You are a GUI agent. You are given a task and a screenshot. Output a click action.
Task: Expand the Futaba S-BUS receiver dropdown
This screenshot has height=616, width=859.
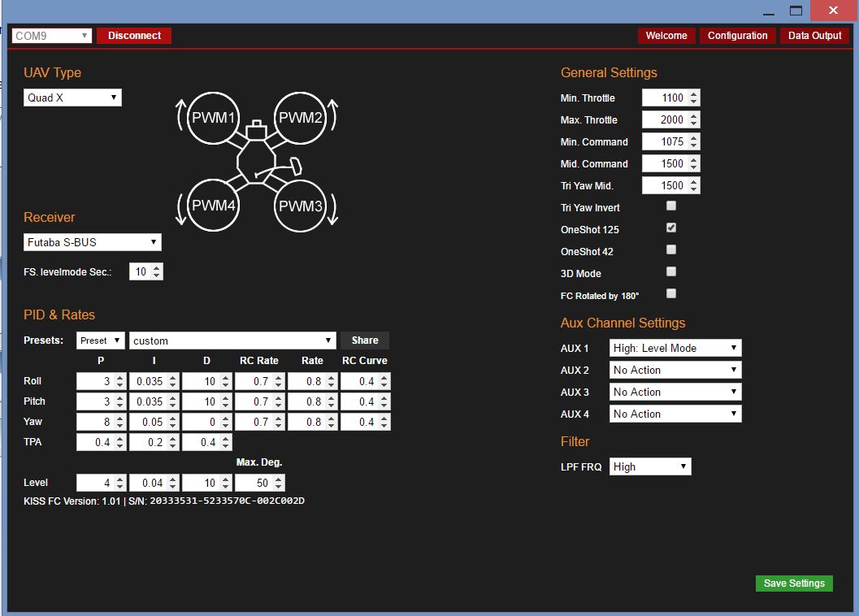pyautogui.click(x=93, y=242)
